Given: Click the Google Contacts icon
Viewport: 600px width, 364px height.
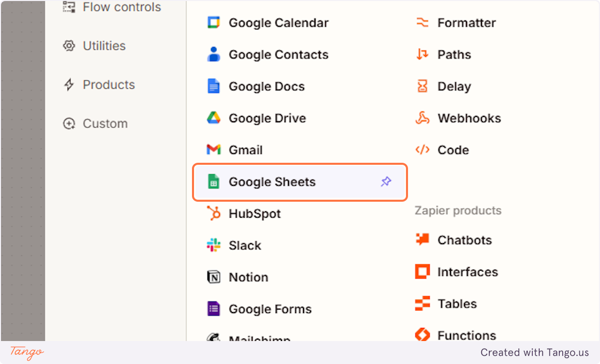Looking at the screenshot, I should tap(213, 54).
